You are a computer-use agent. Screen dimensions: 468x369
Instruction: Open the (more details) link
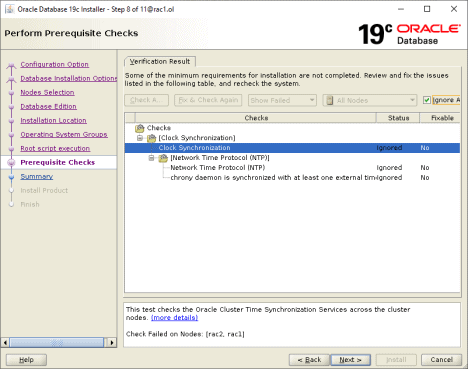[175, 318]
